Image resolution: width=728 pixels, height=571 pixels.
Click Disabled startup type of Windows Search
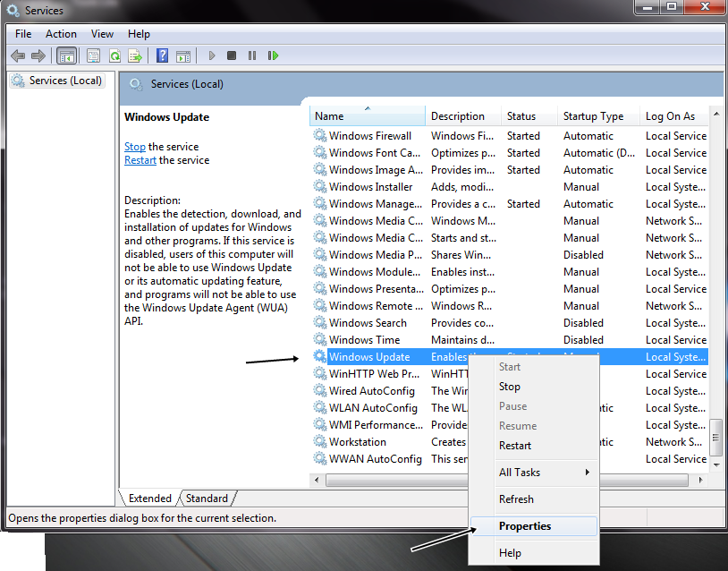point(583,322)
